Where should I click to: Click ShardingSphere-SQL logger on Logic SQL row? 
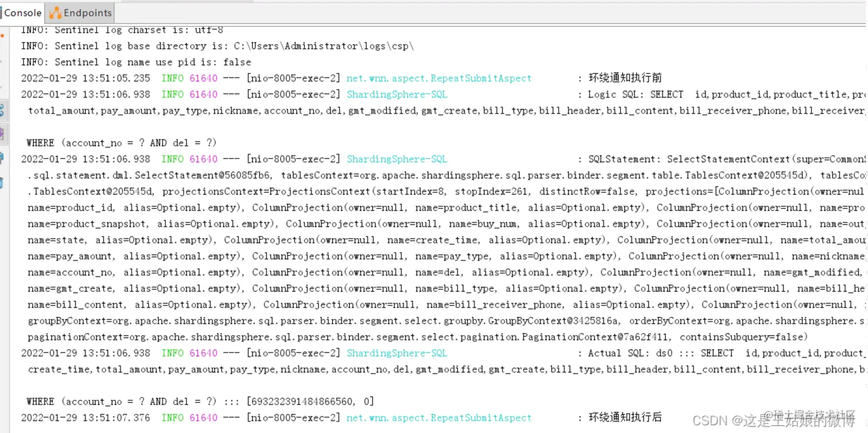tap(397, 94)
